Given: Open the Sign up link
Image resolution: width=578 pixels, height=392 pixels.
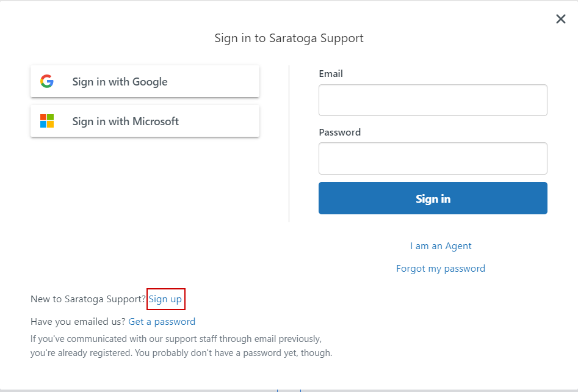Looking at the screenshot, I should click(165, 299).
